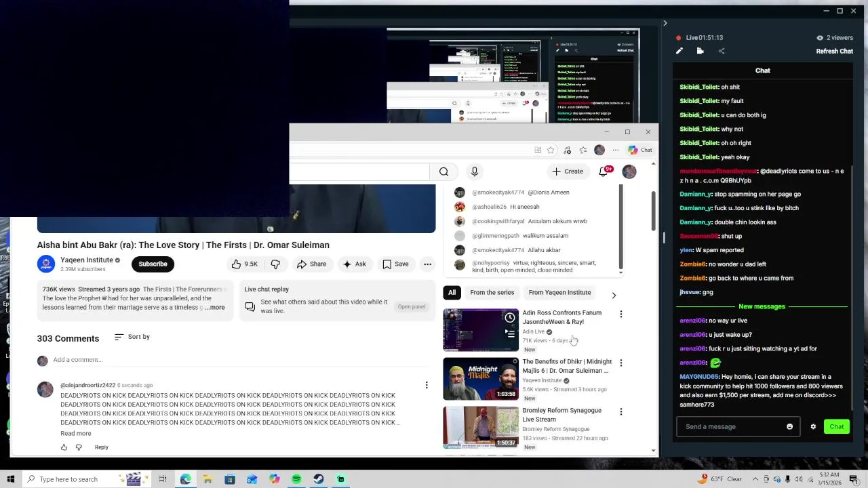The image size is (868, 488).
Task: Dislike the video with thumbs down
Action: pyautogui.click(x=275, y=264)
